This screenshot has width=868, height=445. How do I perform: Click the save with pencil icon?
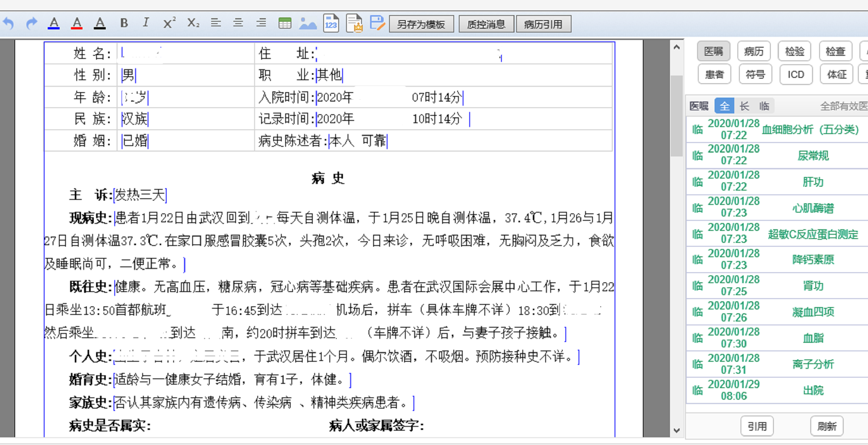(x=377, y=23)
